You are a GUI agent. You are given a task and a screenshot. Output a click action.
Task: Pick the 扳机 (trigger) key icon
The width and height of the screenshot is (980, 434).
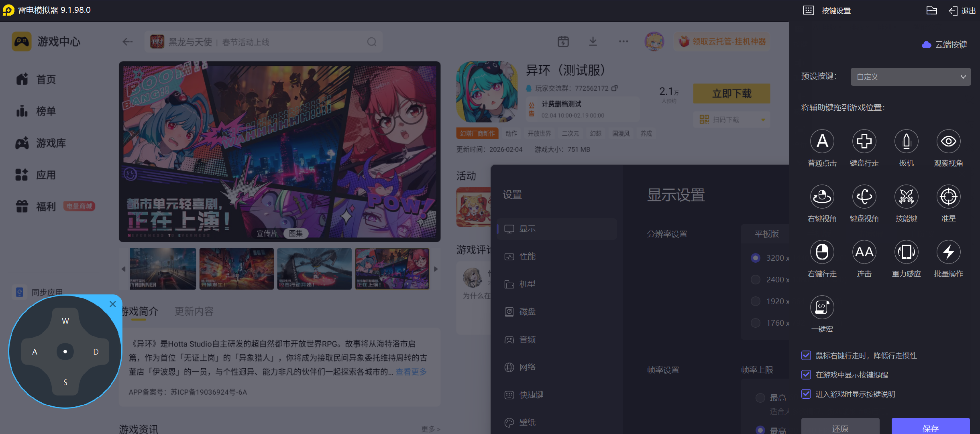pos(906,141)
